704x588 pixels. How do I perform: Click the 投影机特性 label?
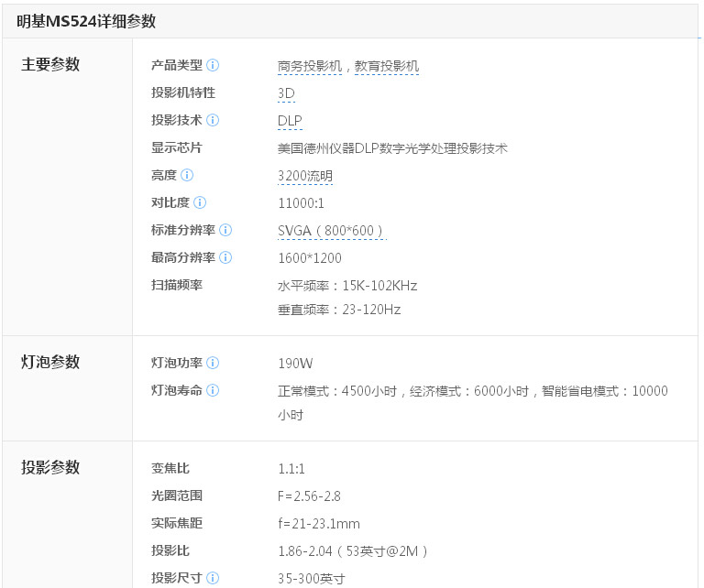tap(183, 93)
